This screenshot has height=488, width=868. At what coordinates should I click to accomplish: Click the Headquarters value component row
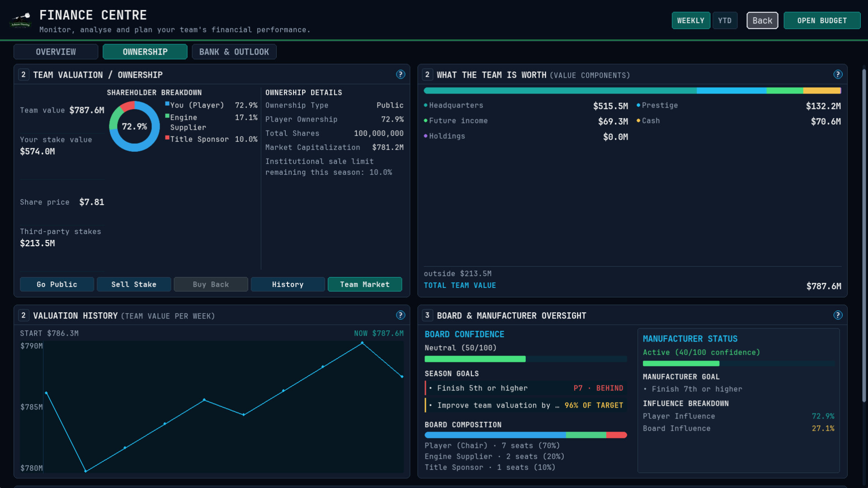[x=526, y=106]
